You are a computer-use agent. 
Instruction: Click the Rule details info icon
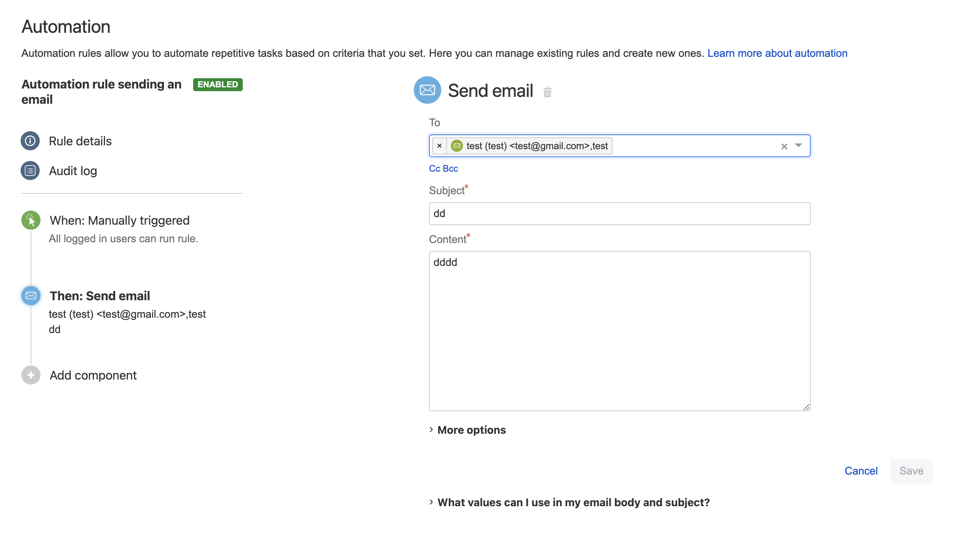tap(30, 141)
